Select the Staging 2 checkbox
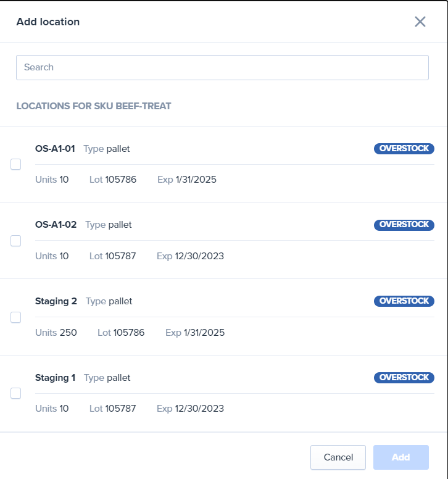Viewport: 448px width, 479px height. click(16, 317)
